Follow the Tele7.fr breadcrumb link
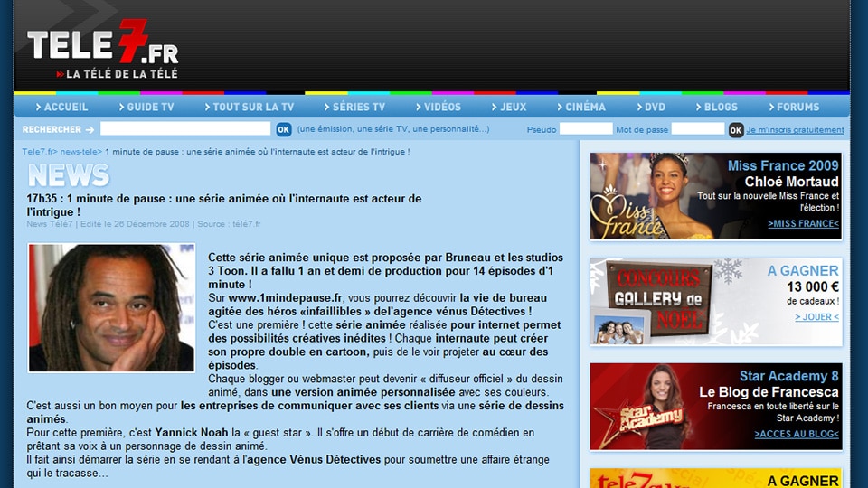The image size is (868, 488). pyautogui.click(x=39, y=152)
